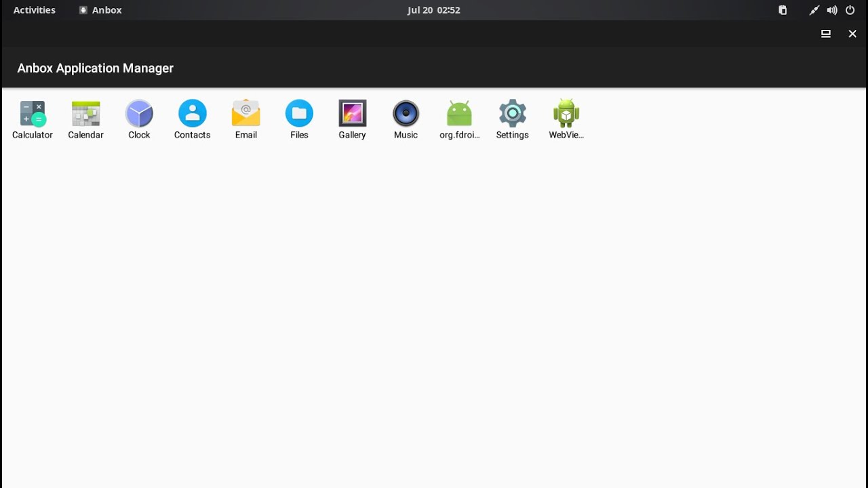The height and width of the screenshot is (488, 868).
Task: Open the Activities overview
Action: tap(35, 10)
